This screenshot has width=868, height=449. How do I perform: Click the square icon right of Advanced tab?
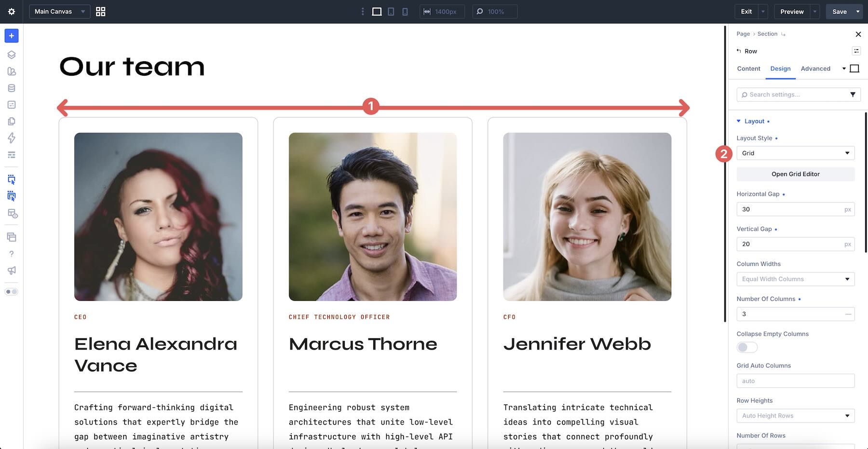(854, 68)
